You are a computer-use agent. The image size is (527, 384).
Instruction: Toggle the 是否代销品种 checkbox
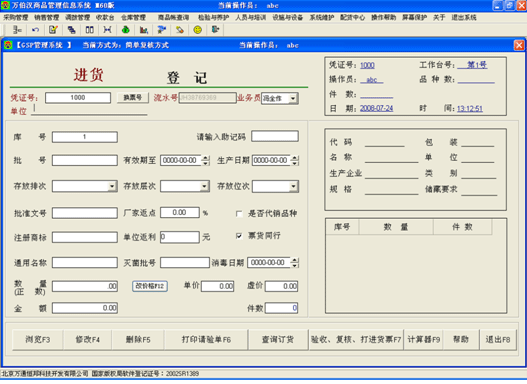coord(239,214)
